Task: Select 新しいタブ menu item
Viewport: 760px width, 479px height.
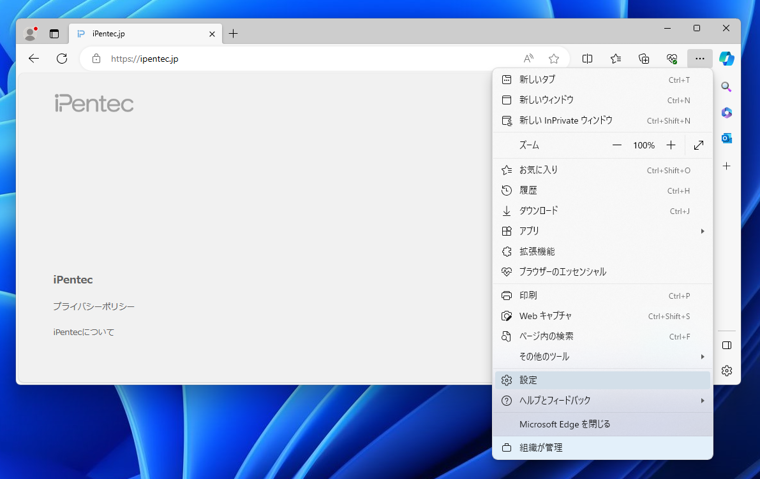Action: [602, 80]
